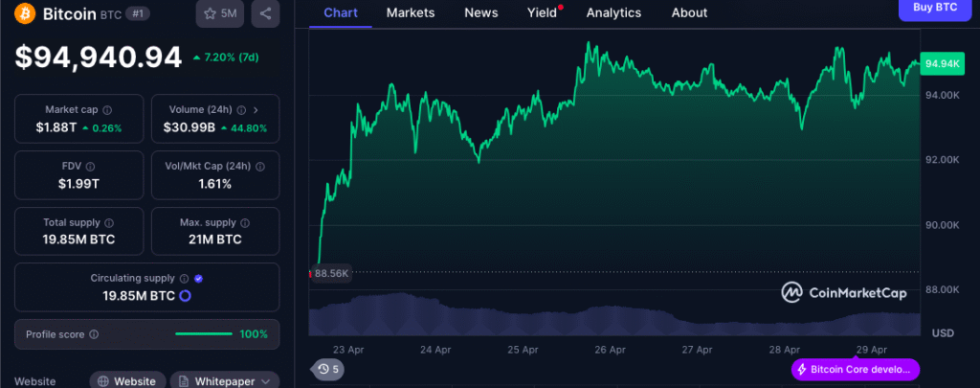This screenshot has width=980, height=388.
Task: Click the $1.99T FDV value
Action: point(78,184)
